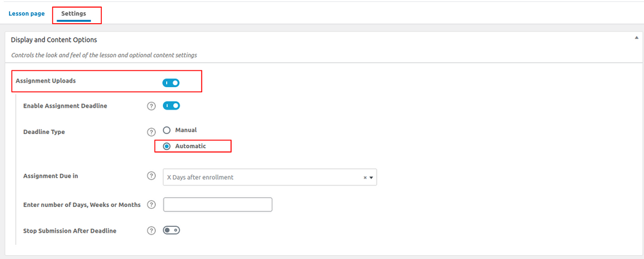Disable the Enable Assignment Deadline switch
The image size is (644, 259).
click(x=171, y=106)
